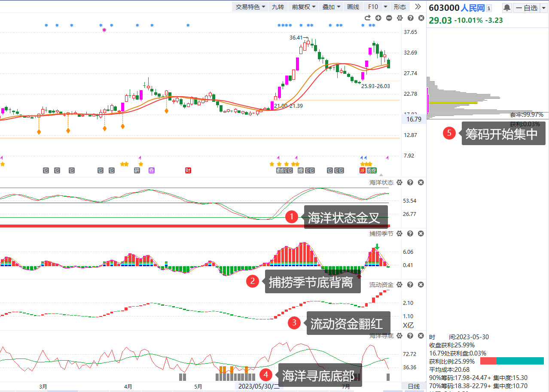This screenshot has width=549, height=392.
Task: Toggle the 形态 pattern display
Action: pyautogui.click(x=400, y=7)
